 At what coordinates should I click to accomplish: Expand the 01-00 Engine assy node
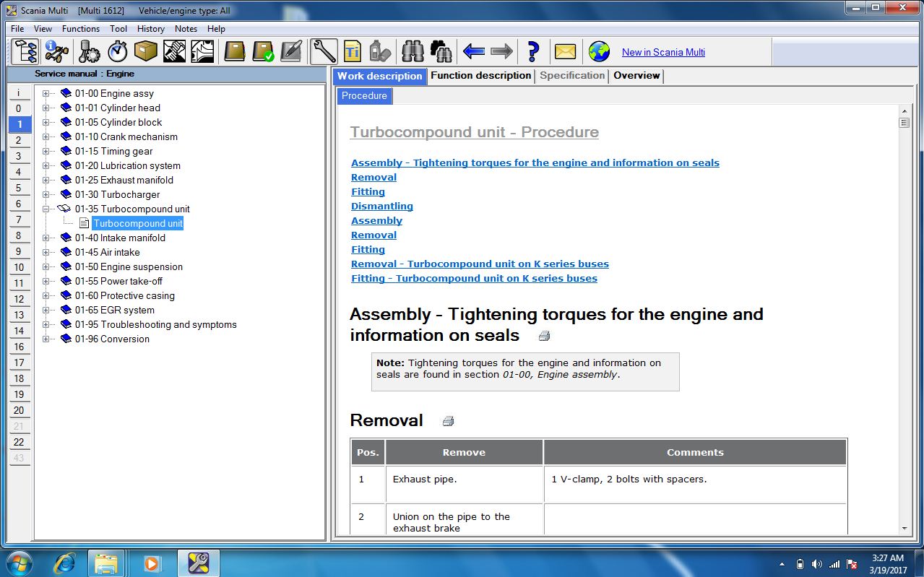[46, 93]
